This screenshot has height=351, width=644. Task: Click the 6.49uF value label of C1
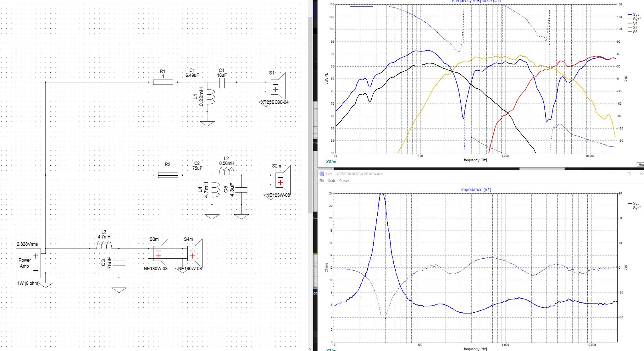click(192, 75)
